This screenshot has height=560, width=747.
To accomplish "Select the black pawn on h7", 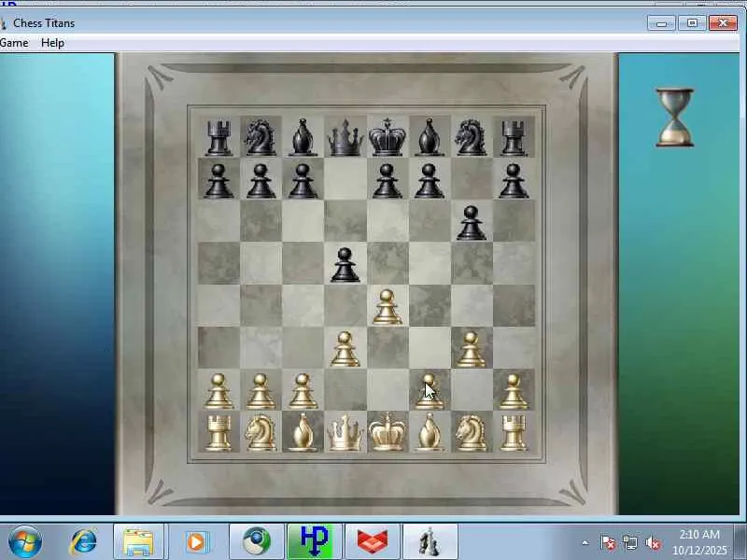I will click(x=514, y=181).
